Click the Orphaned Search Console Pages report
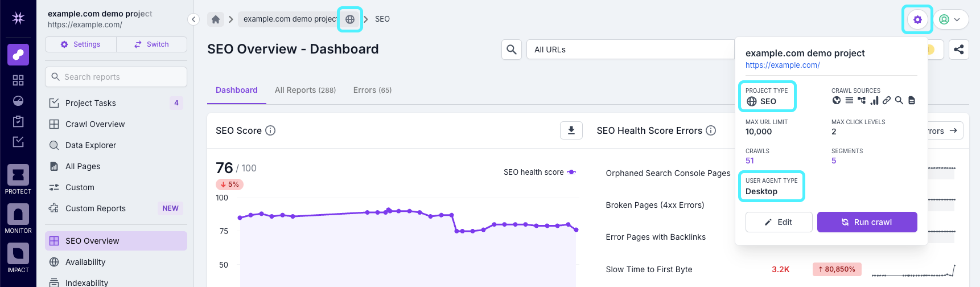The image size is (980, 287). click(x=668, y=173)
